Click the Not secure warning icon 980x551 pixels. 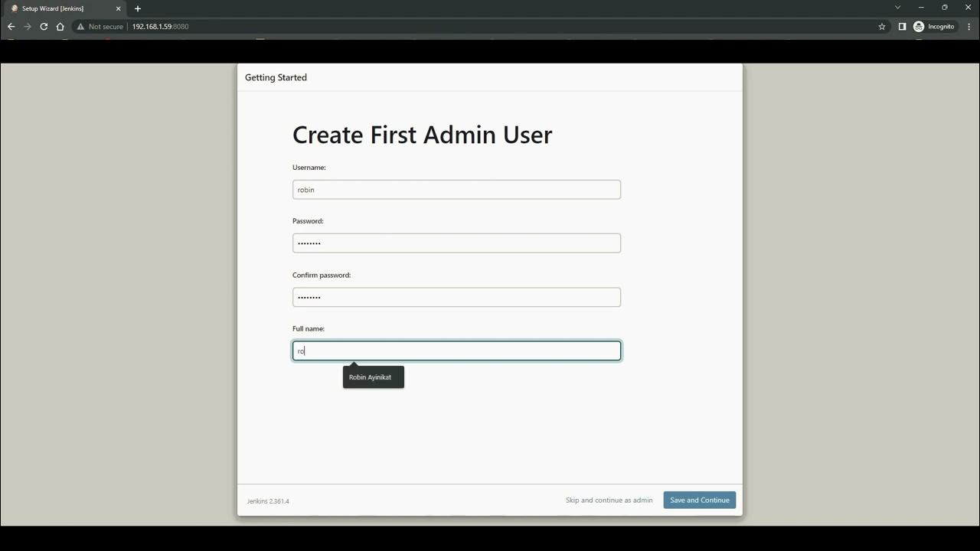pos(80,26)
